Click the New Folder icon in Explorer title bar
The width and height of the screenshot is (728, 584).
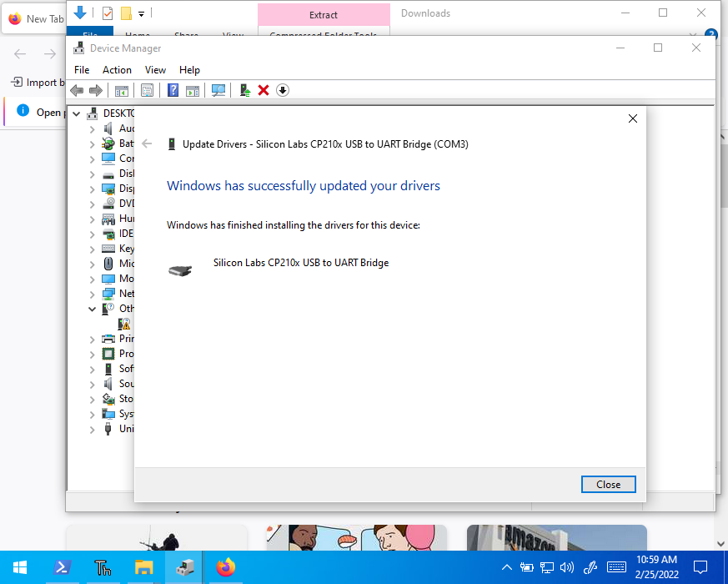(126, 13)
